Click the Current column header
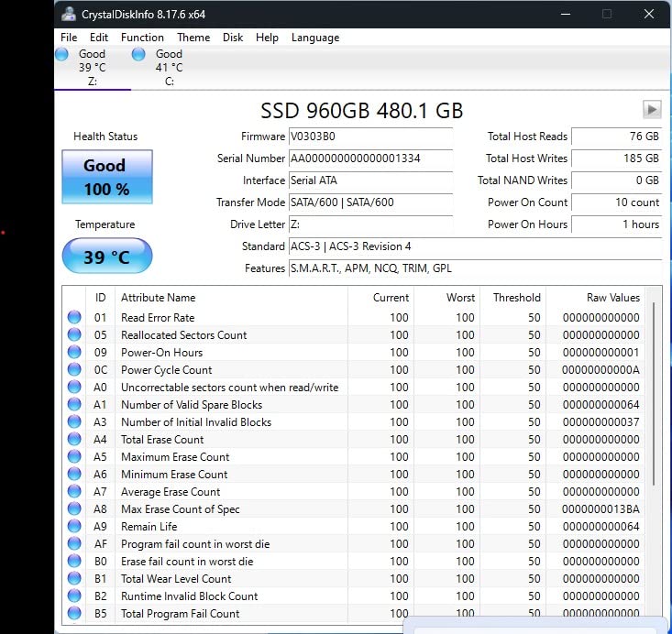672x634 pixels. pos(380,297)
